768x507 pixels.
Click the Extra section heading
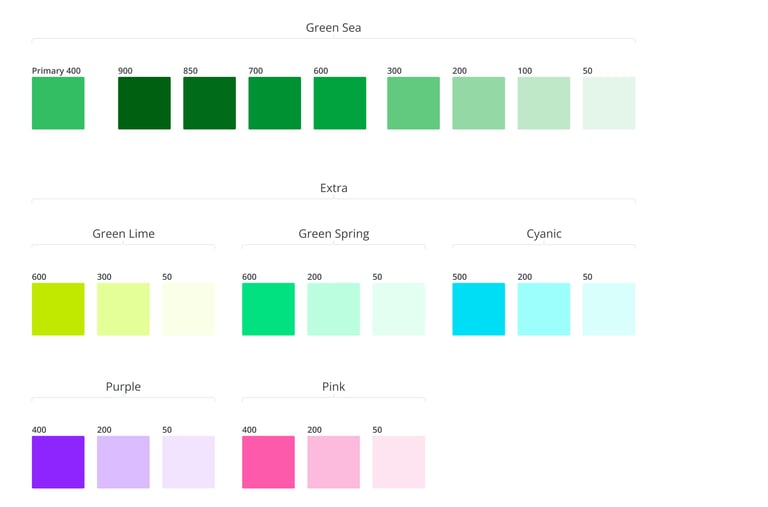333,188
